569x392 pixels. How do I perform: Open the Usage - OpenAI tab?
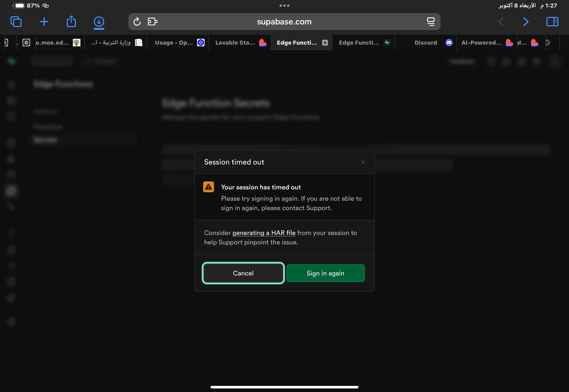click(174, 43)
